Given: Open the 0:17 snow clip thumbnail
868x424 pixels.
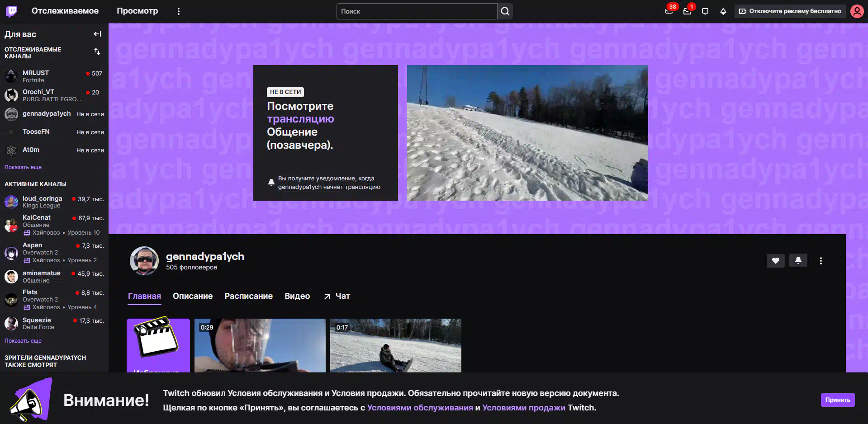Looking at the screenshot, I should (x=396, y=345).
